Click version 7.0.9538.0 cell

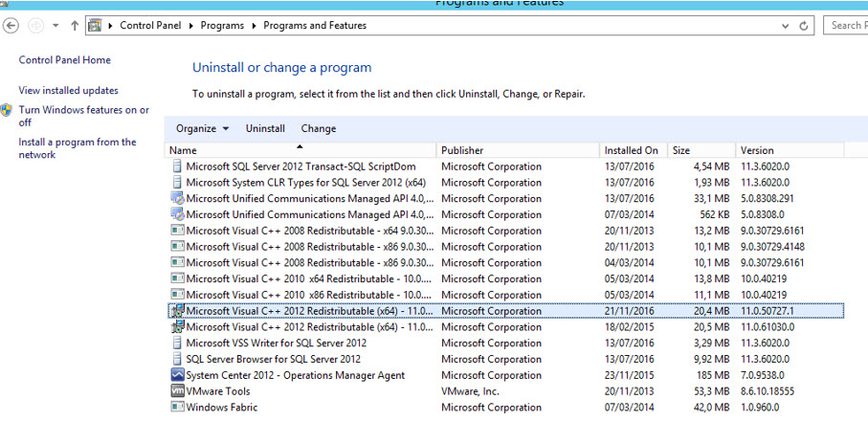tap(763, 375)
